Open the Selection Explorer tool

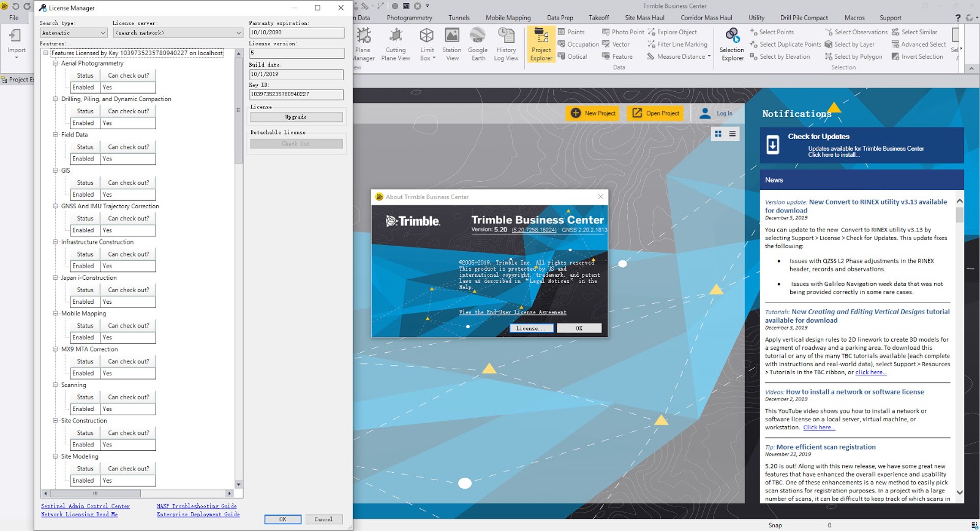pos(732,44)
